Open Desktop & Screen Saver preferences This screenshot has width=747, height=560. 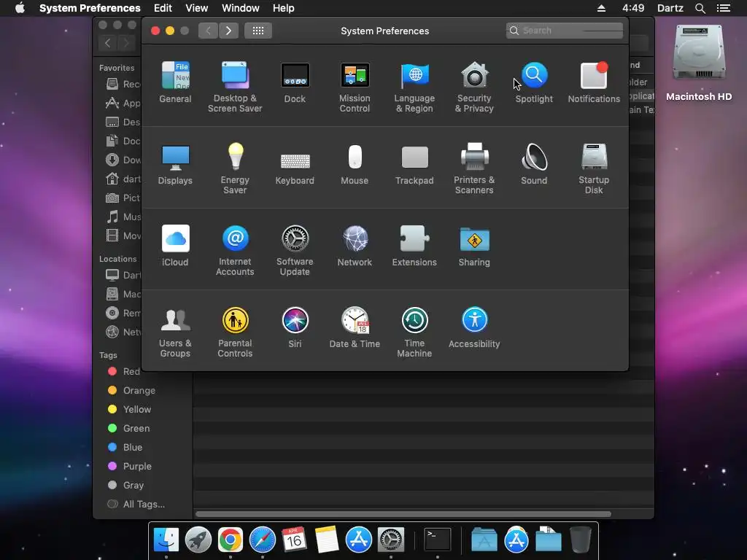pyautogui.click(x=235, y=87)
